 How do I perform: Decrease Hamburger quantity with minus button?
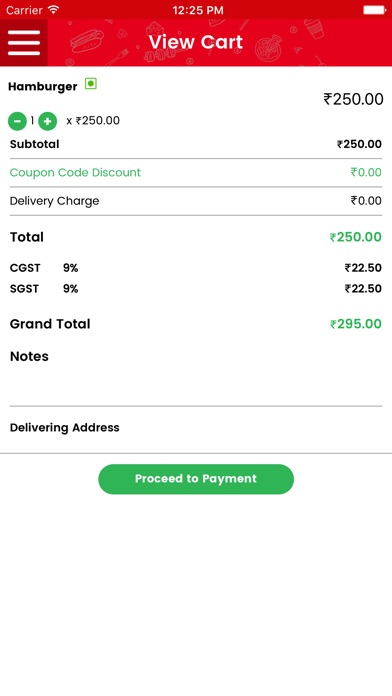17,121
